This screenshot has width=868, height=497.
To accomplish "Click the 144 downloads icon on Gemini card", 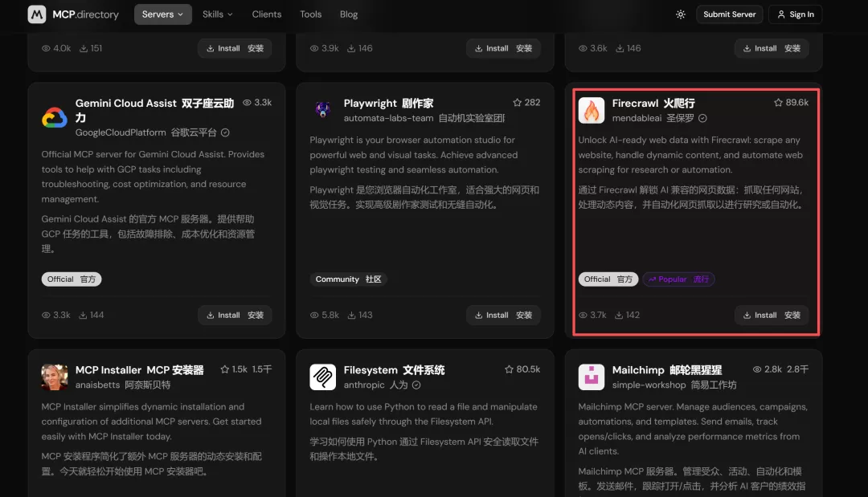I will click(x=83, y=315).
